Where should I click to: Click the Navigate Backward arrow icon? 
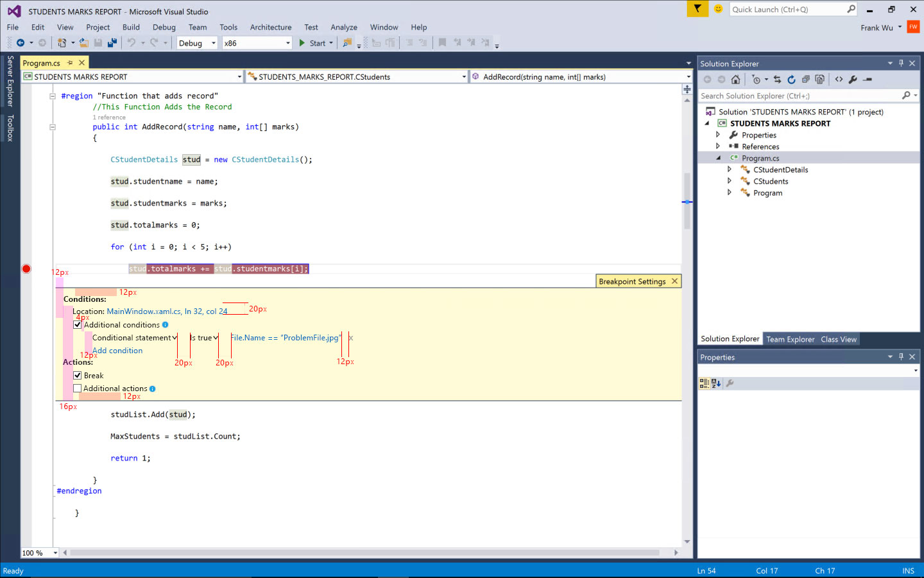click(21, 43)
